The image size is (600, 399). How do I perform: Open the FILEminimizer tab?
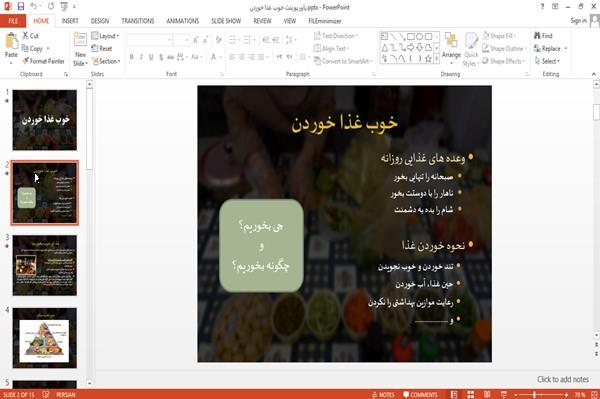tap(325, 21)
